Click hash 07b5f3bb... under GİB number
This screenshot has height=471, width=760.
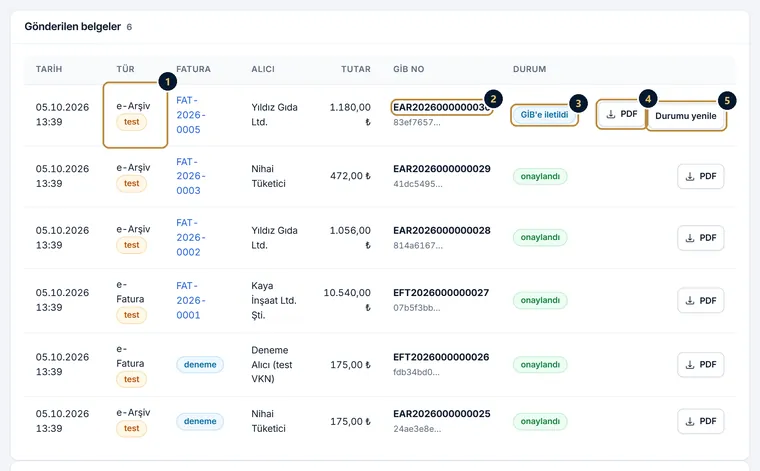[x=417, y=308]
